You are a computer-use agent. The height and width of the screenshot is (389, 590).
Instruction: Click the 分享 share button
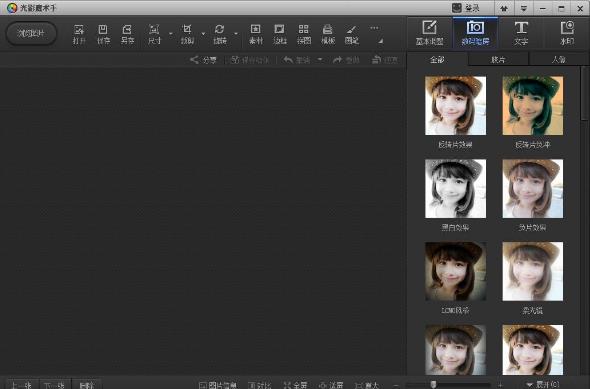204,60
